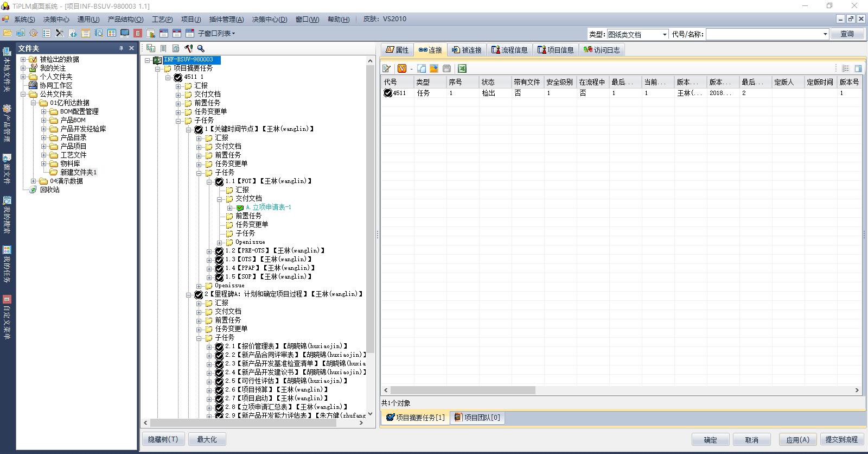This screenshot has width=868, height=454.
Task: Click the panel layout icon at far right
Action: 858,68
